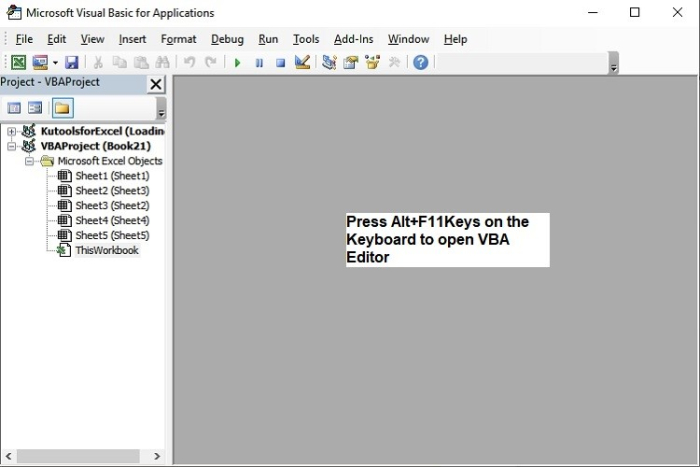Click the VBA app icon in title bar
The image size is (700, 467).
[13, 13]
